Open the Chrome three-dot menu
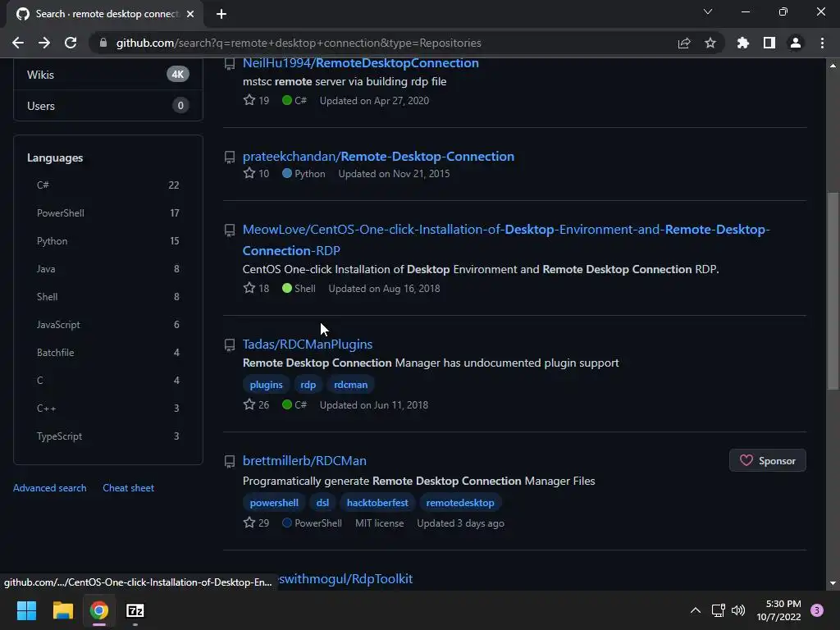The height and width of the screenshot is (630, 840). (x=822, y=43)
